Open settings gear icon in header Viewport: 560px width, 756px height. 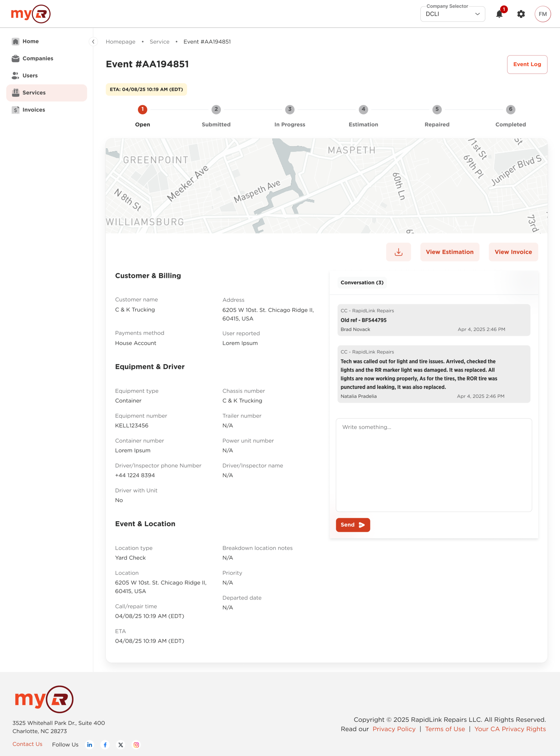[521, 14]
